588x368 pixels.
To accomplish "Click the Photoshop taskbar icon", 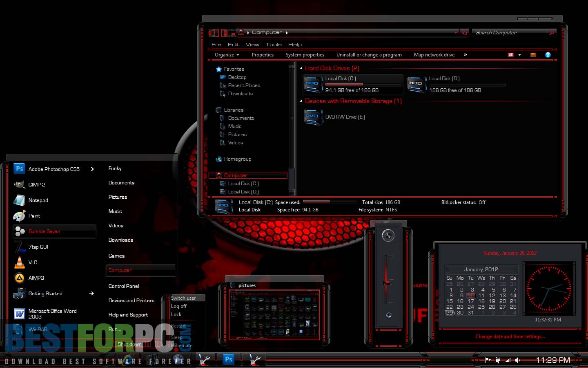I will click(229, 359).
